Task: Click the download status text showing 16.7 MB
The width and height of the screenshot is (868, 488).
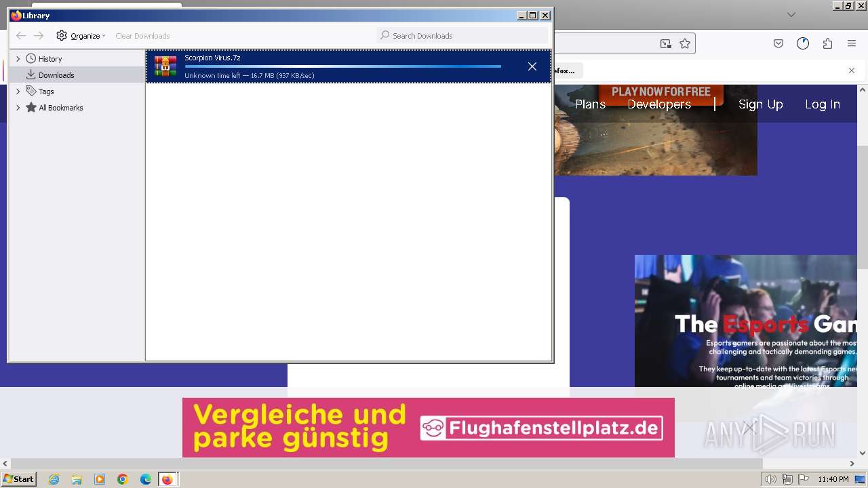Action: pos(250,75)
